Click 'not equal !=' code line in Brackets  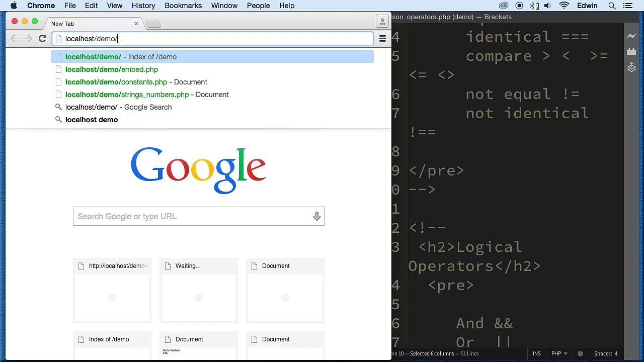point(523,94)
